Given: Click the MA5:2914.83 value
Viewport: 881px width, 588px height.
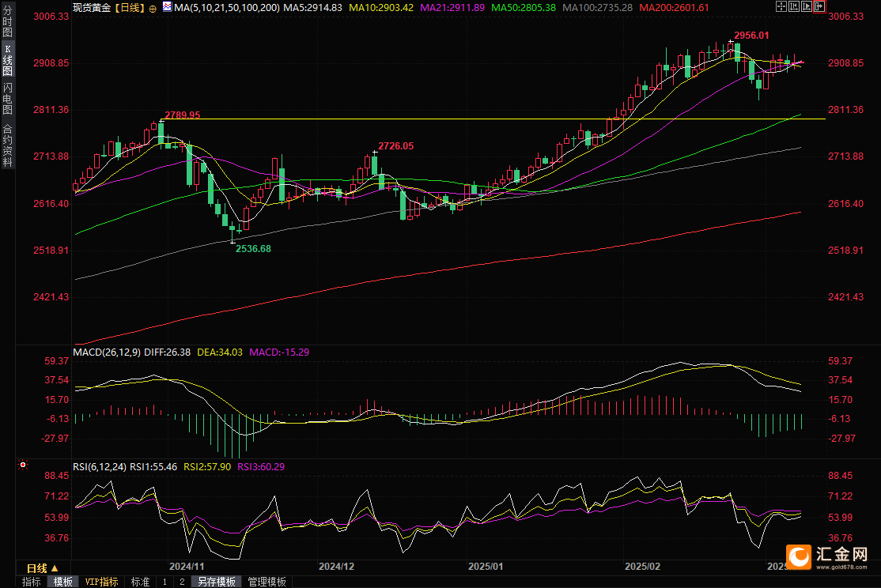Looking at the screenshot, I should click(313, 8).
